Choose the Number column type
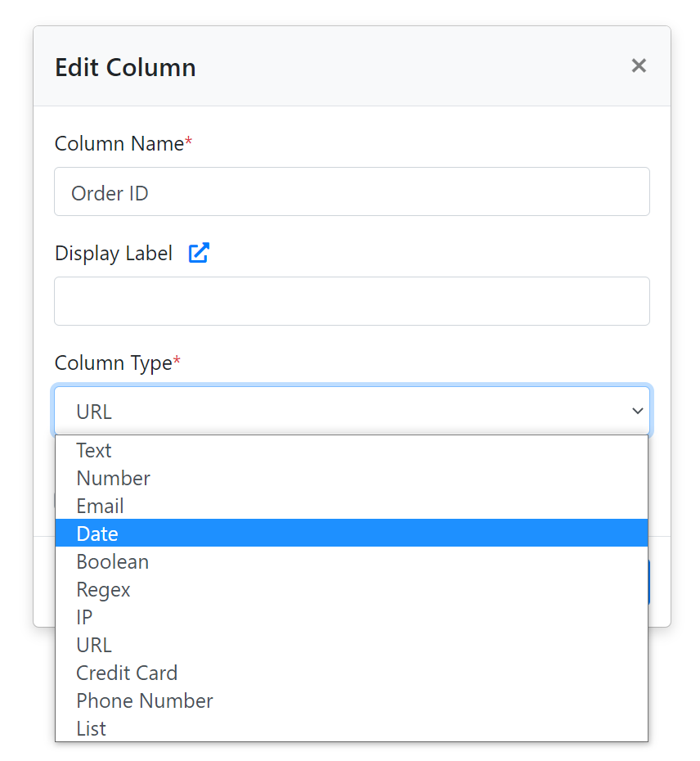The height and width of the screenshot is (761, 700). click(x=113, y=478)
